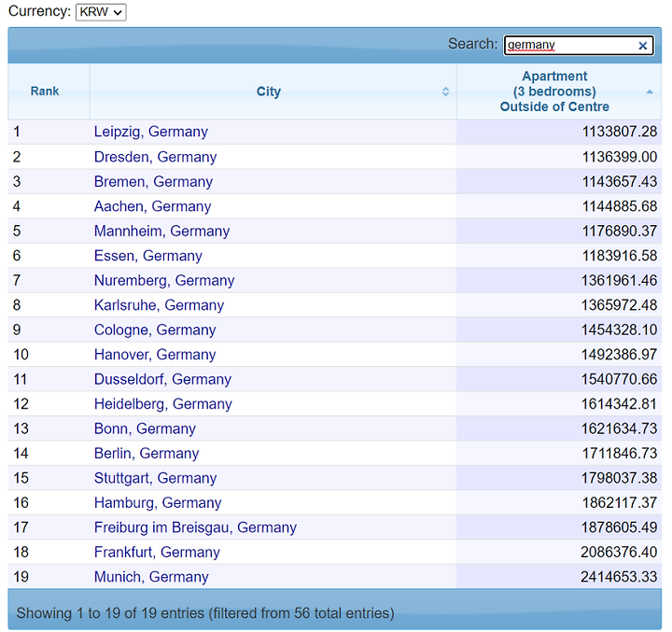The image size is (672, 632).
Task: Open the Stuttgart, Germany link
Action: (155, 478)
